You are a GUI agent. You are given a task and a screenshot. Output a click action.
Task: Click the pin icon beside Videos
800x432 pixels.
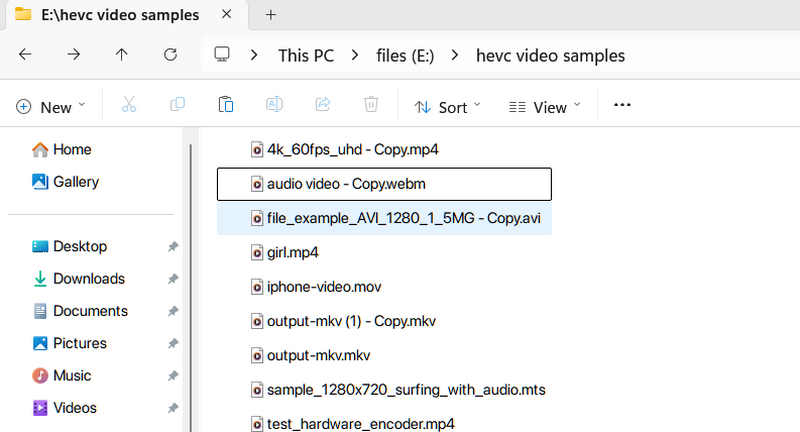click(x=173, y=408)
